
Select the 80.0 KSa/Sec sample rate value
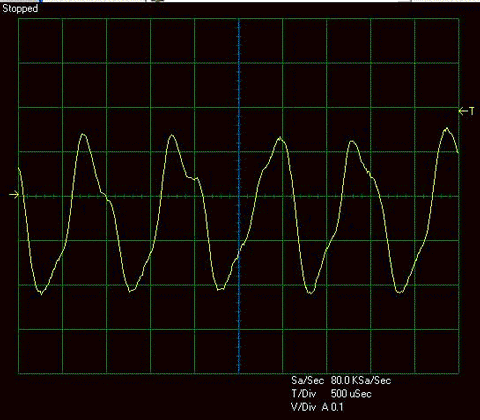click(x=361, y=380)
